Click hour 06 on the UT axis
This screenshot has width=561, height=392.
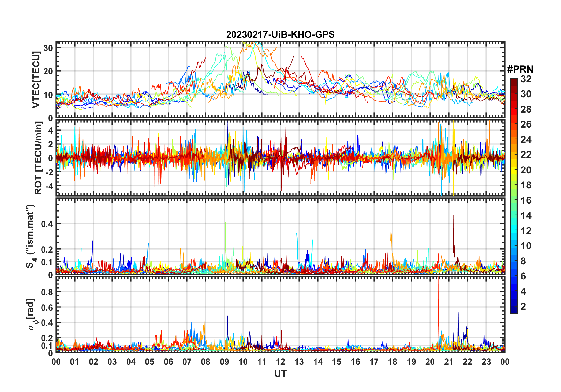(168, 362)
